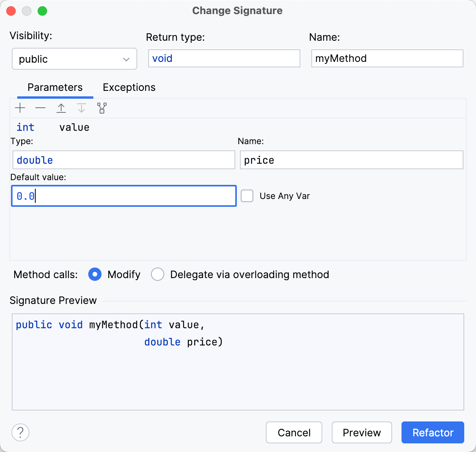476x452 pixels.
Task: Move the selected parameter up
Action: 61,108
